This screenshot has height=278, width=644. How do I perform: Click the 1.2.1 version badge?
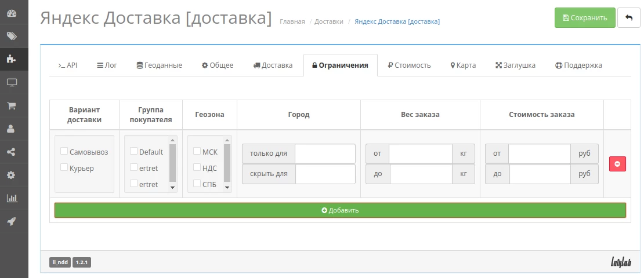tap(82, 262)
